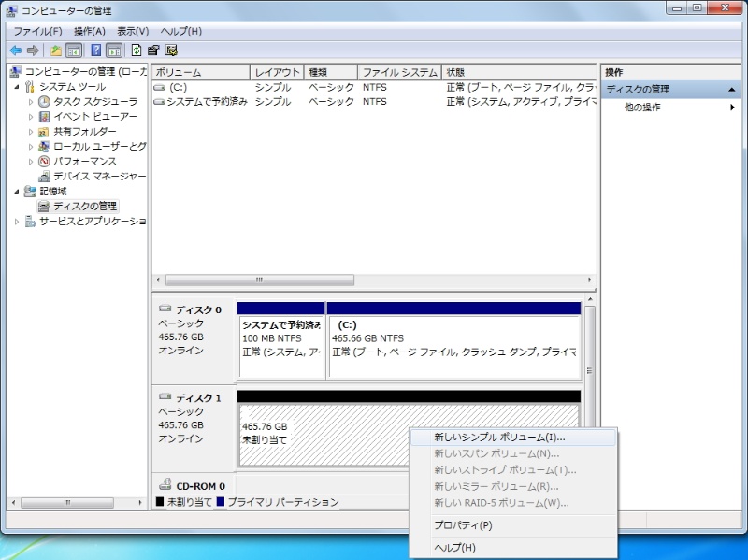Choose 新しいシンプル ボリューム(I)... from context menu
The height and width of the screenshot is (560, 748).
(x=499, y=437)
